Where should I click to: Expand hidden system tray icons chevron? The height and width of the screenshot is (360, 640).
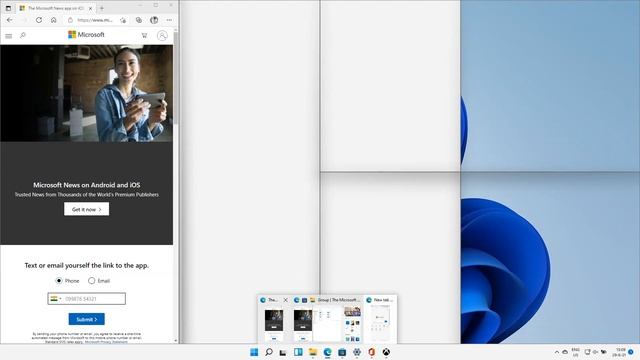[557, 352]
